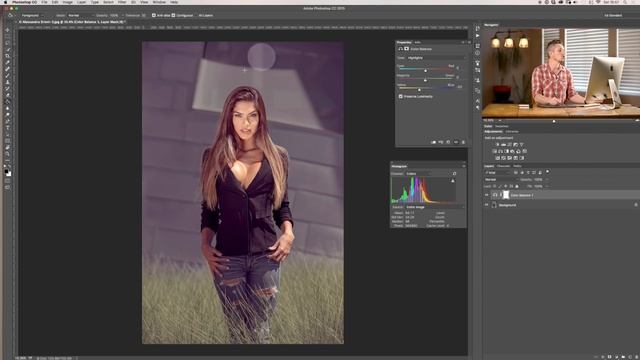Add a Levels adjustment

[504, 144]
